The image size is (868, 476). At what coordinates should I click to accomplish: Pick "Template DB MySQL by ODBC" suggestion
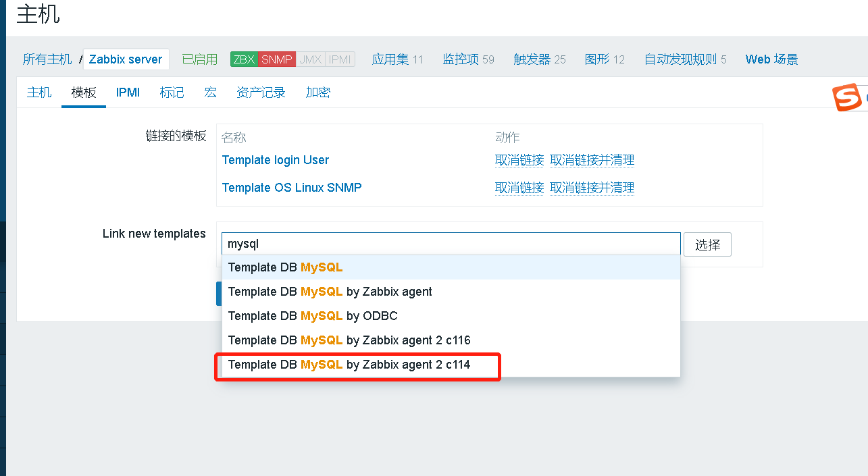pyautogui.click(x=313, y=316)
